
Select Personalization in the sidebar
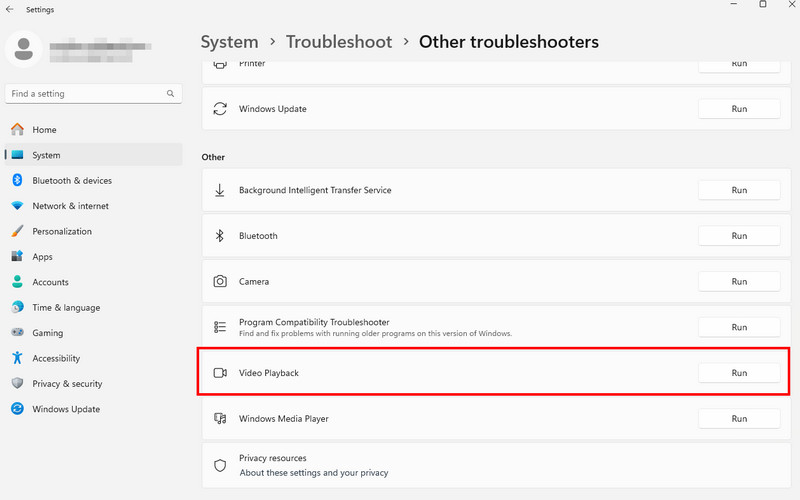(62, 232)
